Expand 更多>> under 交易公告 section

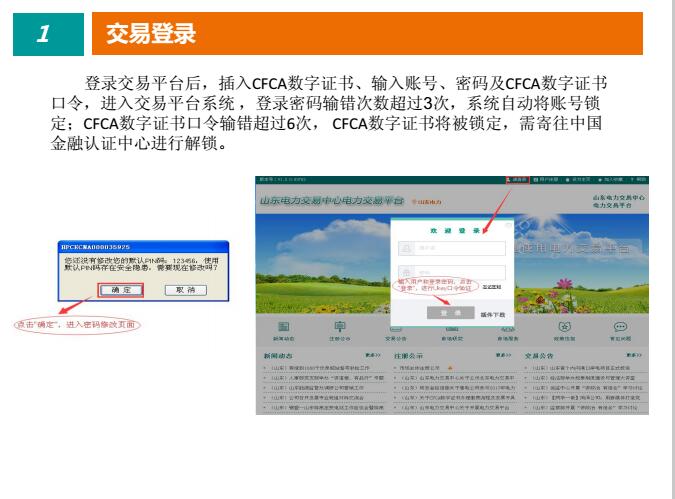click(x=634, y=355)
